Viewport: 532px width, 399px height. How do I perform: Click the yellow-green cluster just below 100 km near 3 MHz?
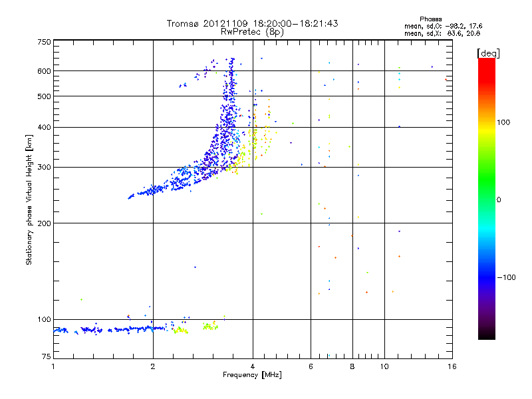pyautogui.click(x=210, y=327)
